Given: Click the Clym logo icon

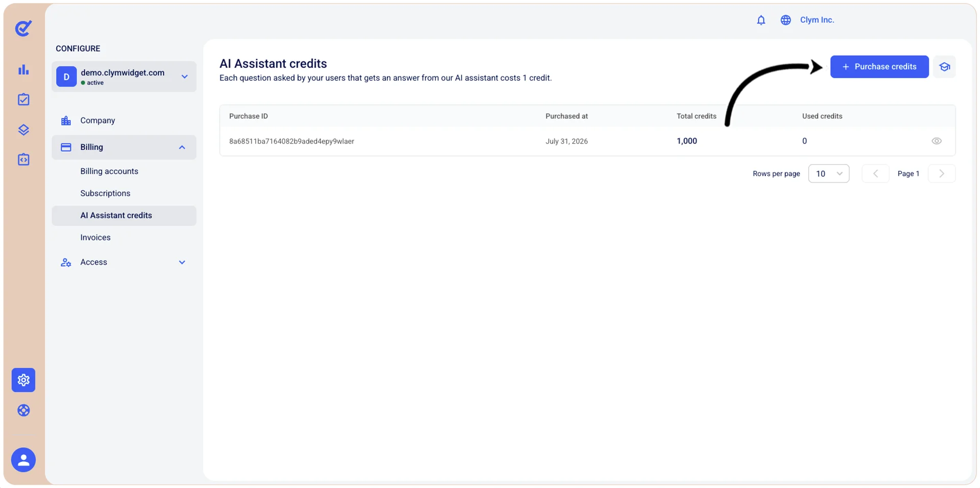Looking at the screenshot, I should coord(24,28).
